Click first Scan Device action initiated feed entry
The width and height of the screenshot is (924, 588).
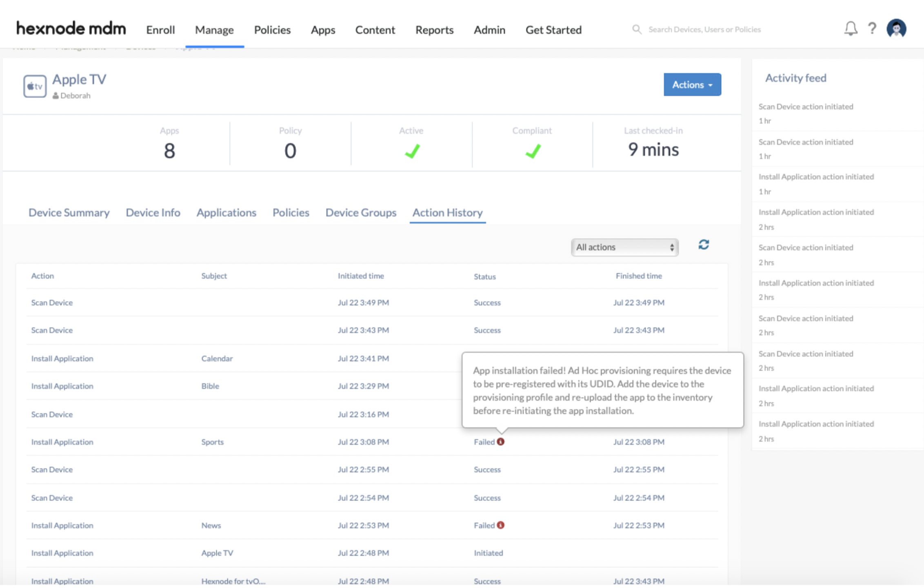click(x=806, y=107)
